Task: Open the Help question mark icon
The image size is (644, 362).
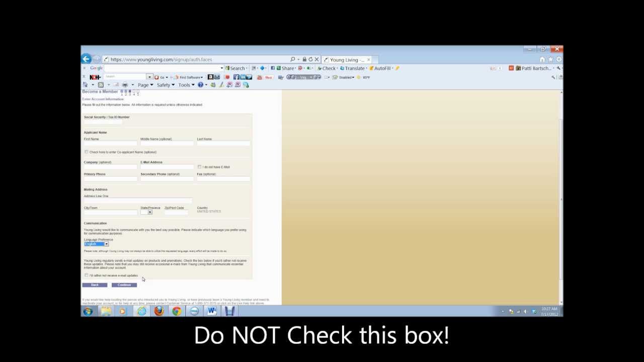Action: point(200,85)
